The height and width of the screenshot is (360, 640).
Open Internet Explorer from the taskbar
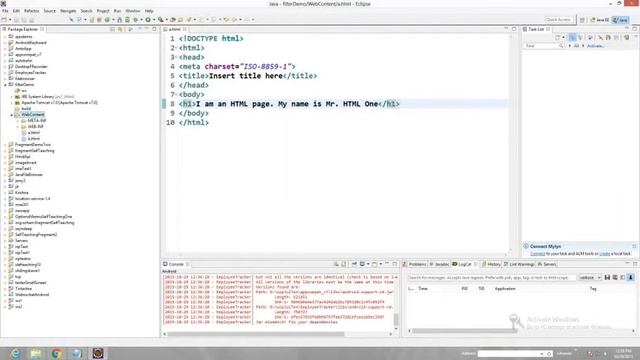pyautogui.click(x=16, y=353)
